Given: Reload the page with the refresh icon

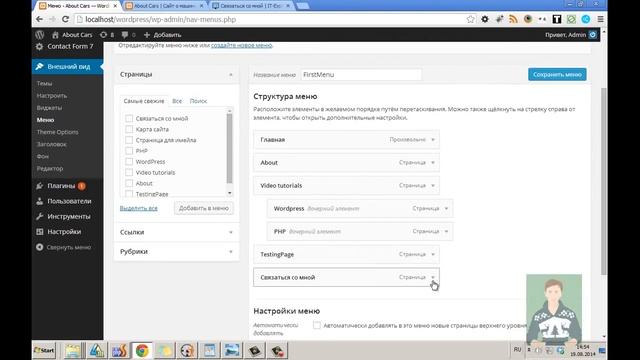Looking at the screenshot, I should coord(65,19).
